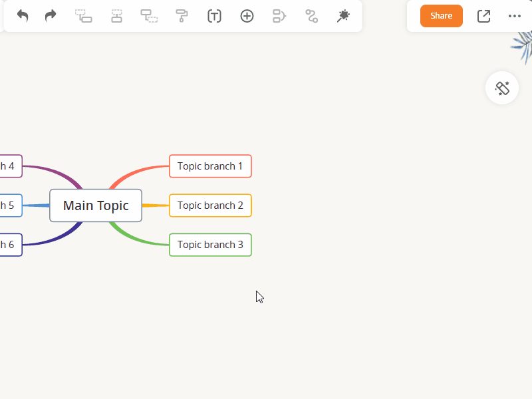The height and width of the screenshot is (399, 532).
Task: Click the insert subtopic icon
Action: click(x=84, y=16)
